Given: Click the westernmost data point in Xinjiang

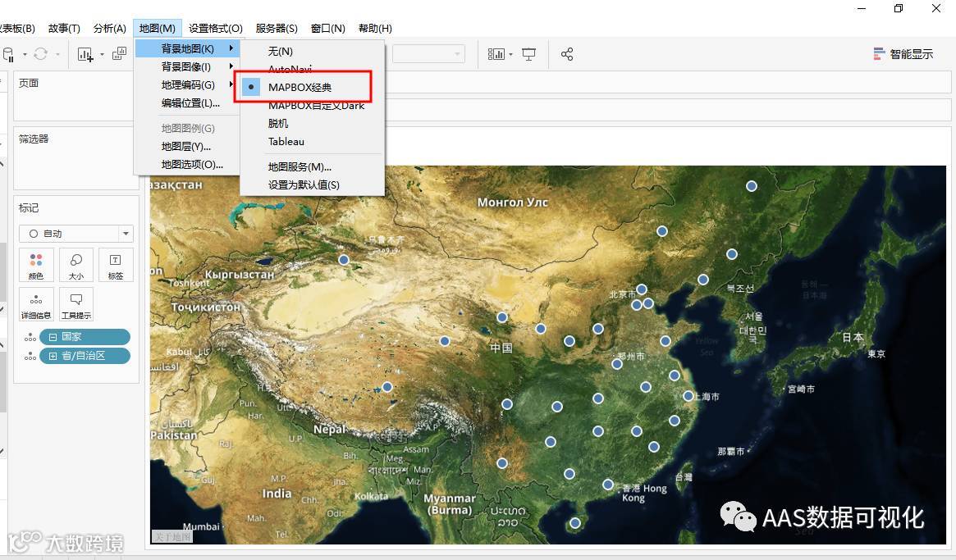Looking at the screenshot, I should coord(344,260).
